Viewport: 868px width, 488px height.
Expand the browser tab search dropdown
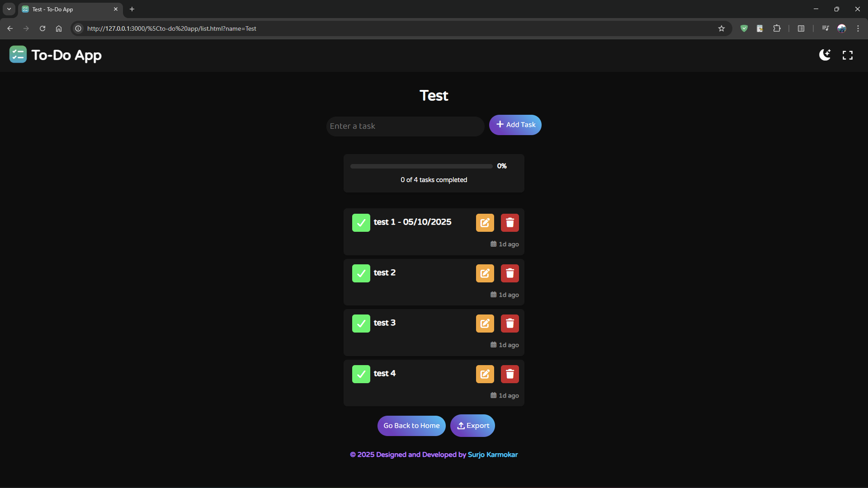(9, 9)
